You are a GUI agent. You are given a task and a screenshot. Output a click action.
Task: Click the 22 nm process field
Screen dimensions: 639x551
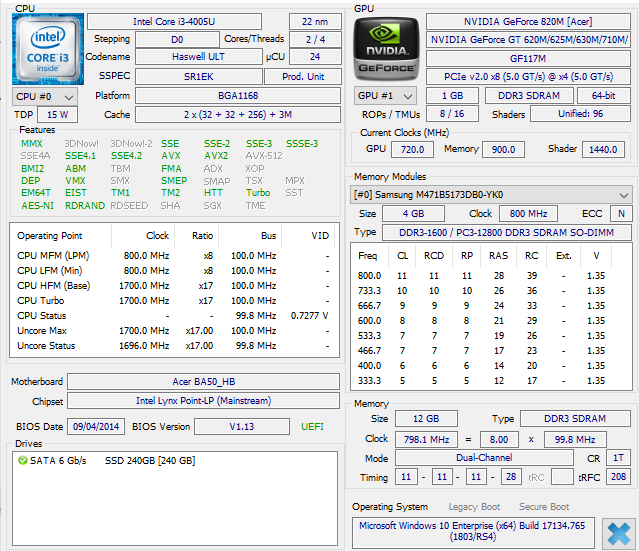click(x=315, y=22)
